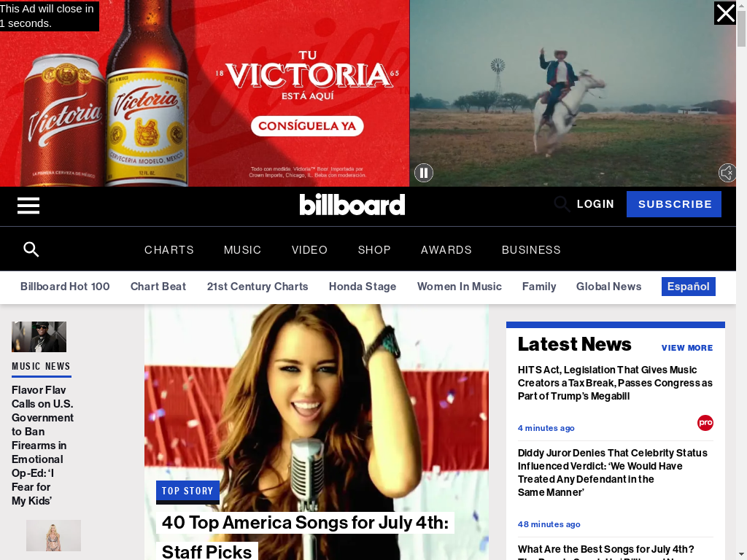The height and width of the screenshot is (560, 747).
Task: Go to Billboard Hot 100
Action: (x=65, y=287)
